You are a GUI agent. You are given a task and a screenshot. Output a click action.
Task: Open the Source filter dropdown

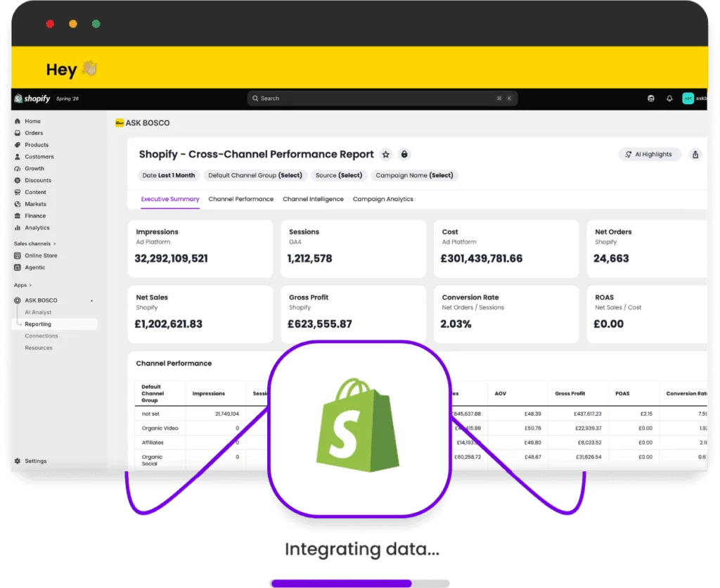coord(339,175)
